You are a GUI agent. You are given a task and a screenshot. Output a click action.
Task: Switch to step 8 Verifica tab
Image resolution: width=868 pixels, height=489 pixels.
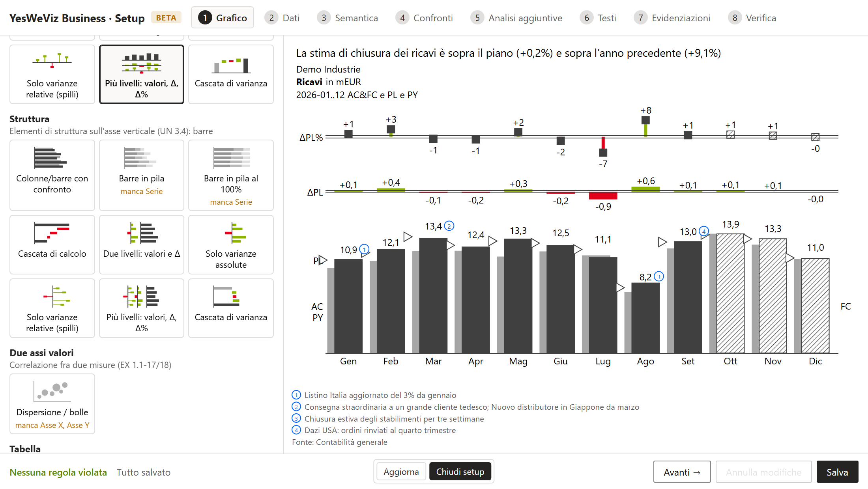coord(752,18)
